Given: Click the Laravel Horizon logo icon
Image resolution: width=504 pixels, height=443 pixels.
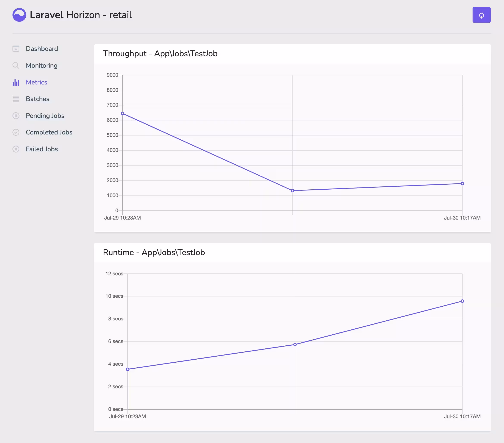Looking at the screenshot, I should pos(19,15).
